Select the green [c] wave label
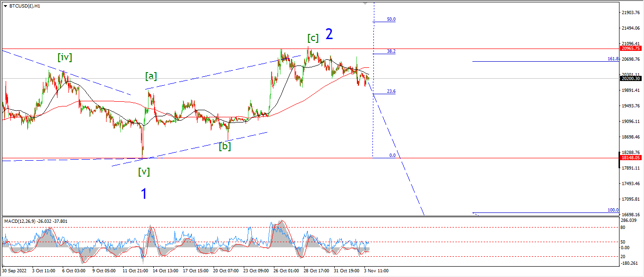Image resolution: width=644 pixels, height=277 pixels. (x=313, y=38)
